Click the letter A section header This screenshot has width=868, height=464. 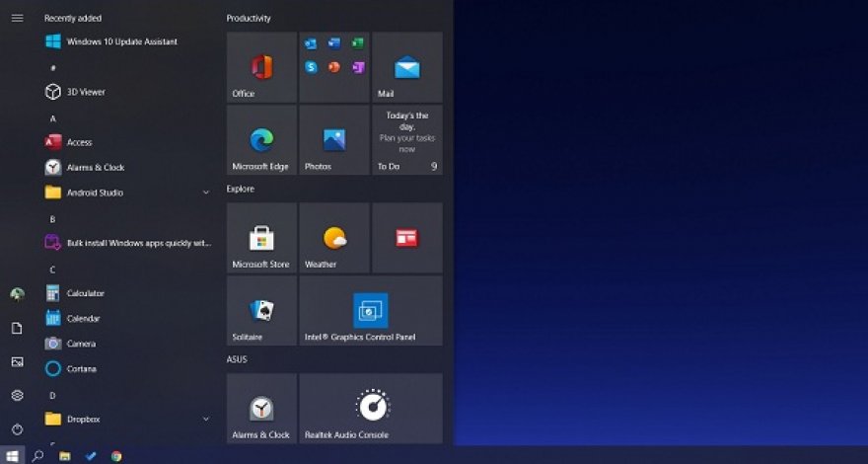pos(53,118)
